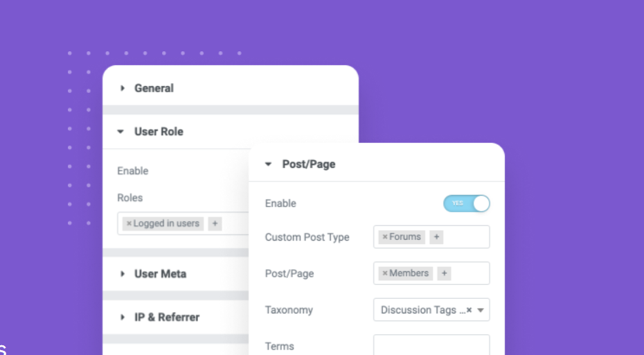The width and height of the screenshot is (644, 355).
Task: Collapse the Post/Page section
Action: tap(308, 164)
